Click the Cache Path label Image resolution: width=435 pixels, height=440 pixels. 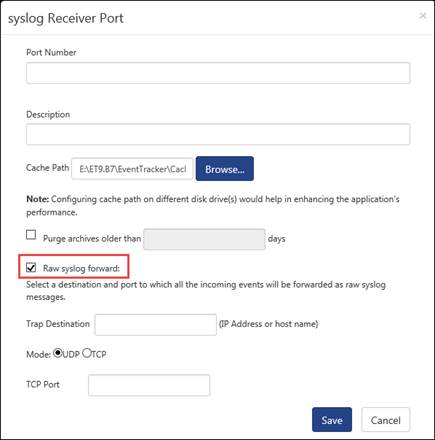pyautogui.click(x=48, y=168)
